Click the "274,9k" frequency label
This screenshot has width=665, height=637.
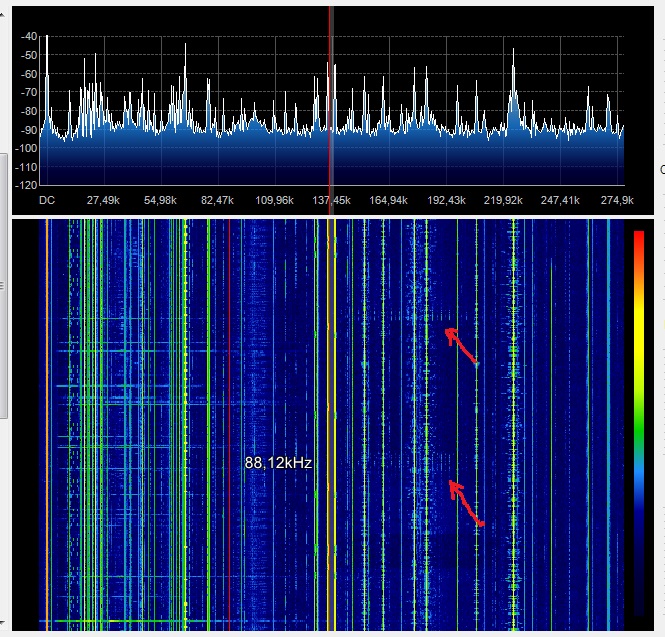pyautogui.click(x=617, y=200)
